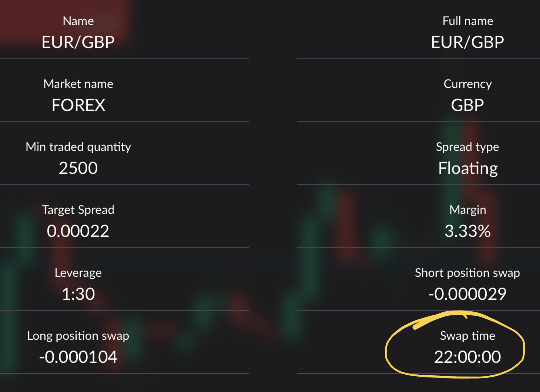Select the 1:30 leverage value
540x392 pixels.
pyautogui.click(x=78, y=294)
